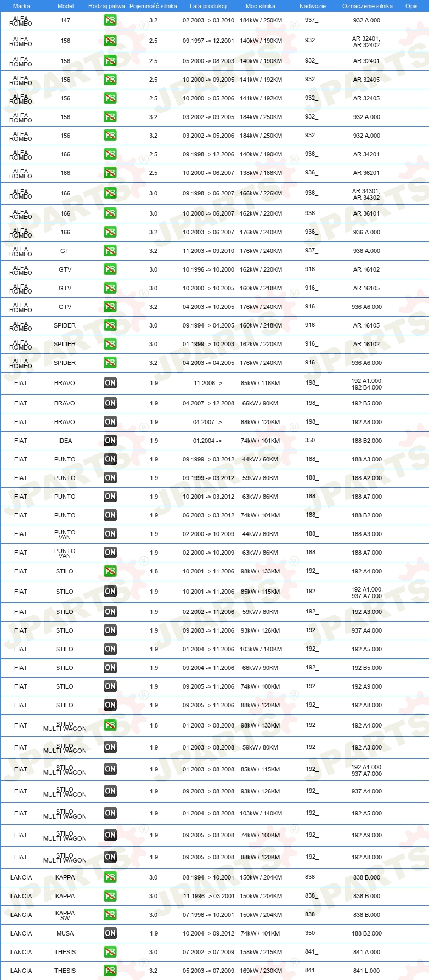The width and height of the screenshot is (429, 980).
Task: Click the 'Marka' column header
Action: click(21, 6)
